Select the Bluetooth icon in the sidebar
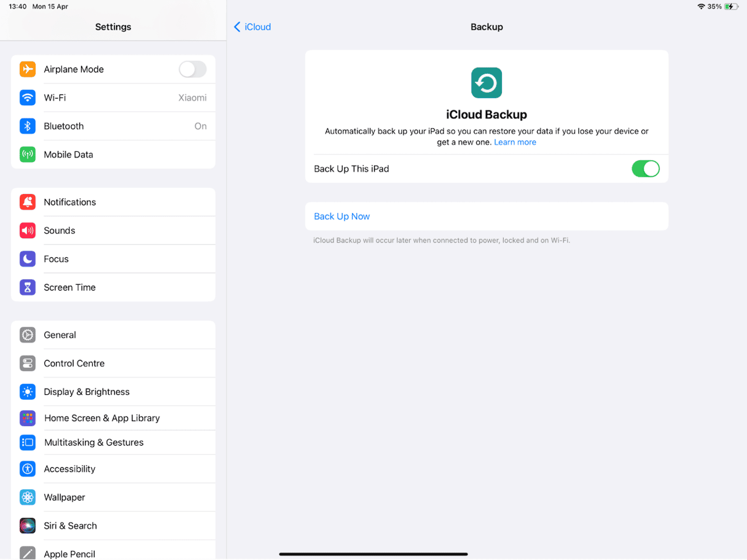The width and height of the screenshot is (747, 560). tap(28, 126)
